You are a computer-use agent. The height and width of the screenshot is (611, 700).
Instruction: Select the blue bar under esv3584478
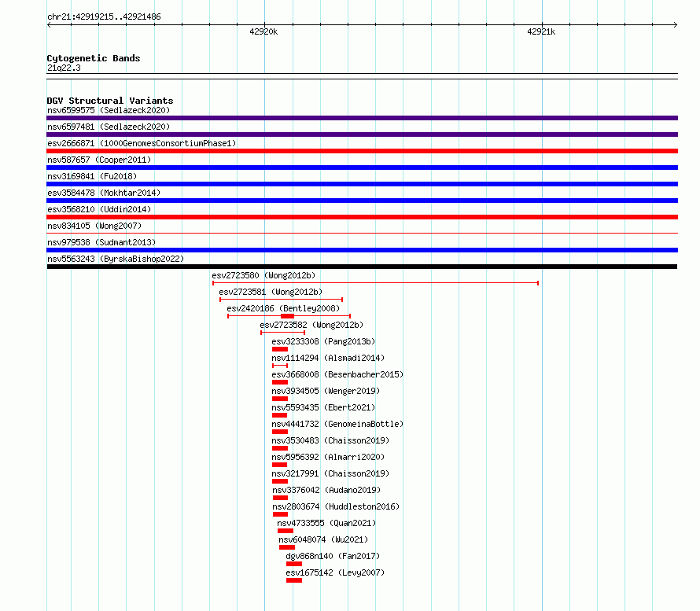(362, 201)
